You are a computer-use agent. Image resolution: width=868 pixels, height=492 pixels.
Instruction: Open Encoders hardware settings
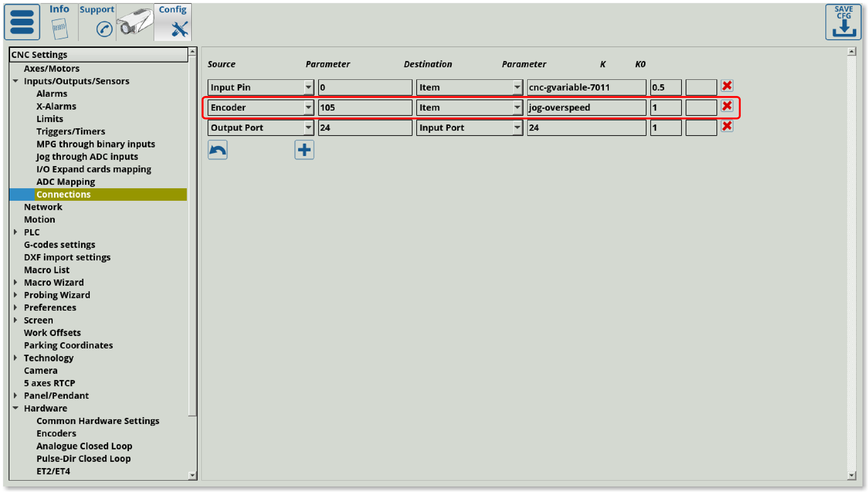click(56, 433)
